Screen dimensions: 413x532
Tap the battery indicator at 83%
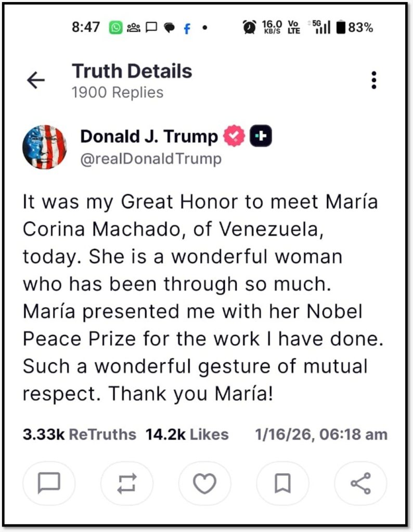tap(355, 28)
